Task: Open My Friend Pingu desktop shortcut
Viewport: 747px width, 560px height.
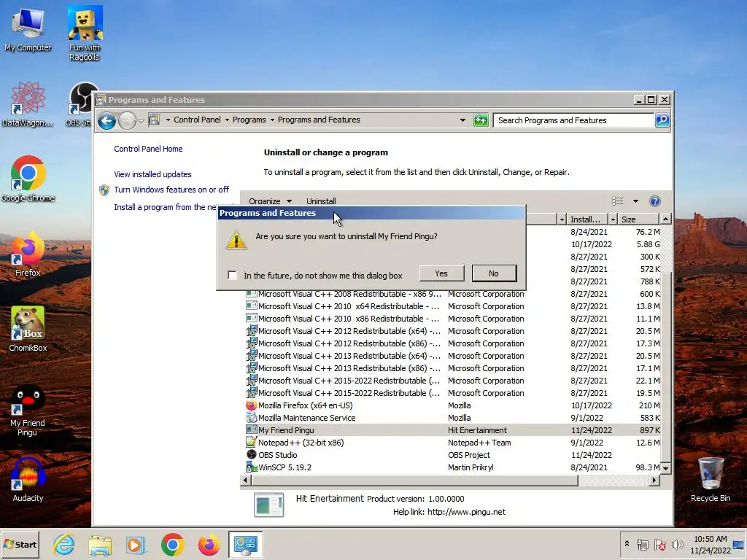Action: (28, 411)
